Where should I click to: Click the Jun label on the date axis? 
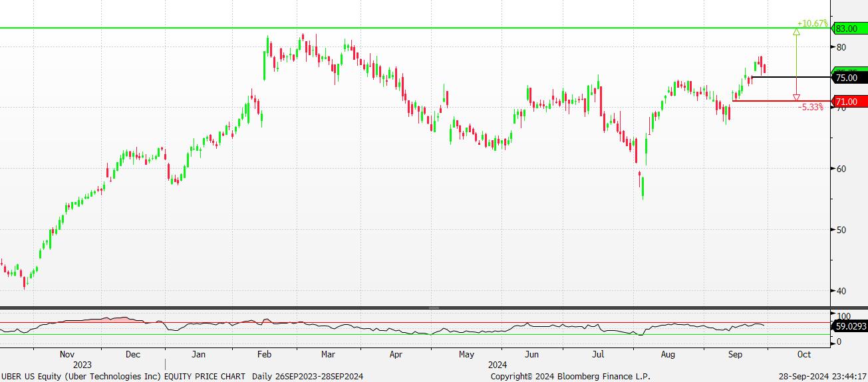tap(532, 355)
